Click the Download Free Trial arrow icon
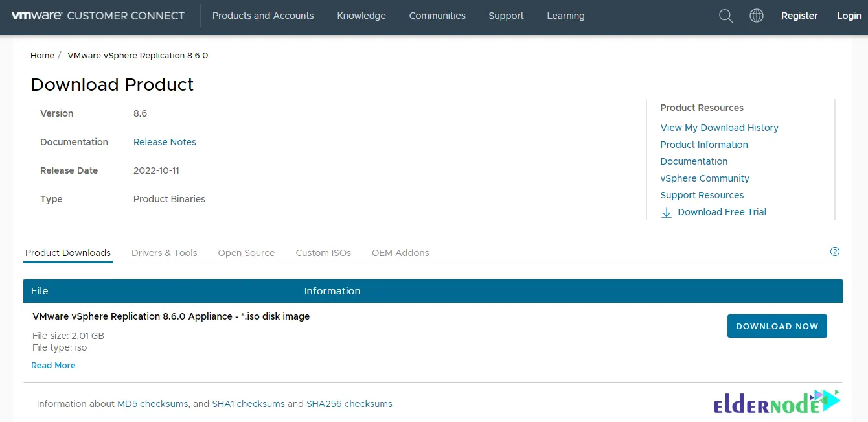This screenshot has height=422, width=868. [666, 213]
